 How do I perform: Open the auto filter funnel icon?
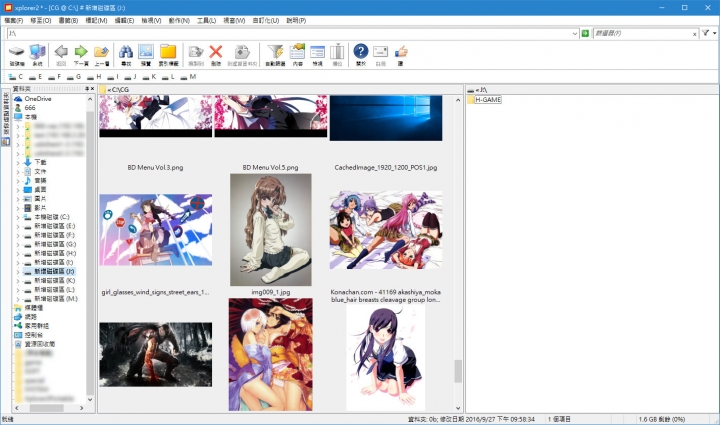275,55
